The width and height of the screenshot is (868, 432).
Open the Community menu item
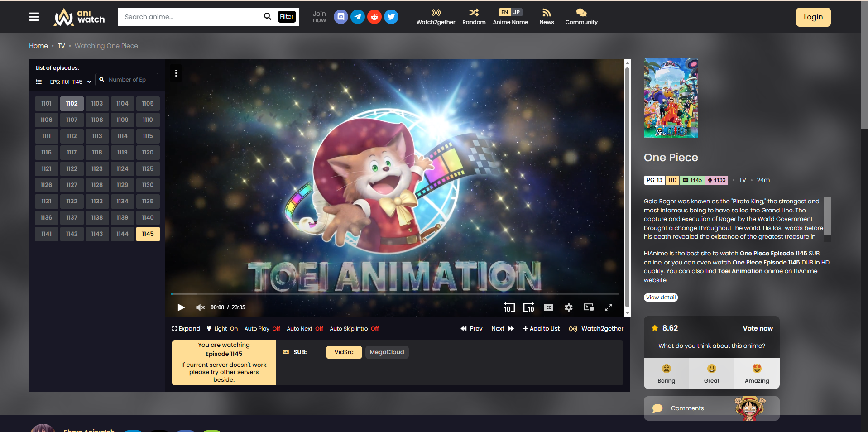pyautogui.click(x=581, y=17)
